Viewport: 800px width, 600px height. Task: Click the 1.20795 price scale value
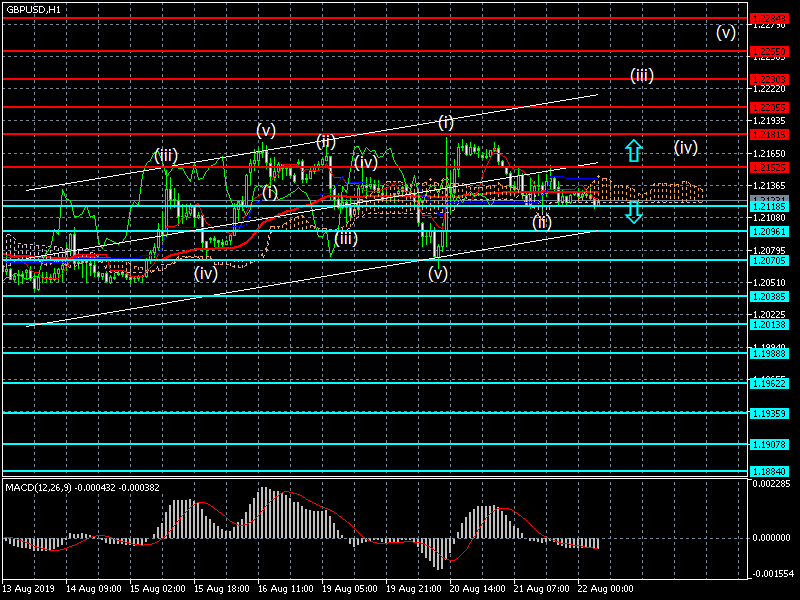[x=769, y=251]
